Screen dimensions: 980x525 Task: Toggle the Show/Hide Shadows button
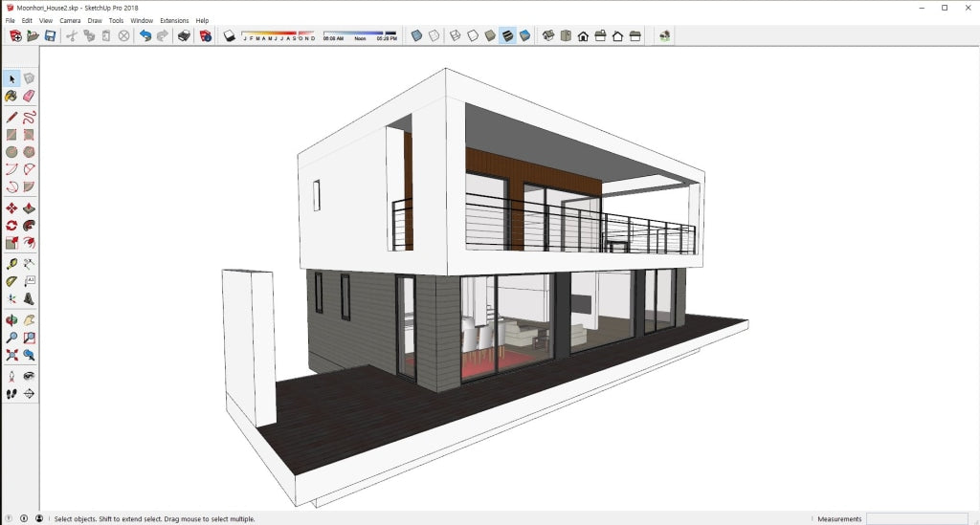(230, 36)
